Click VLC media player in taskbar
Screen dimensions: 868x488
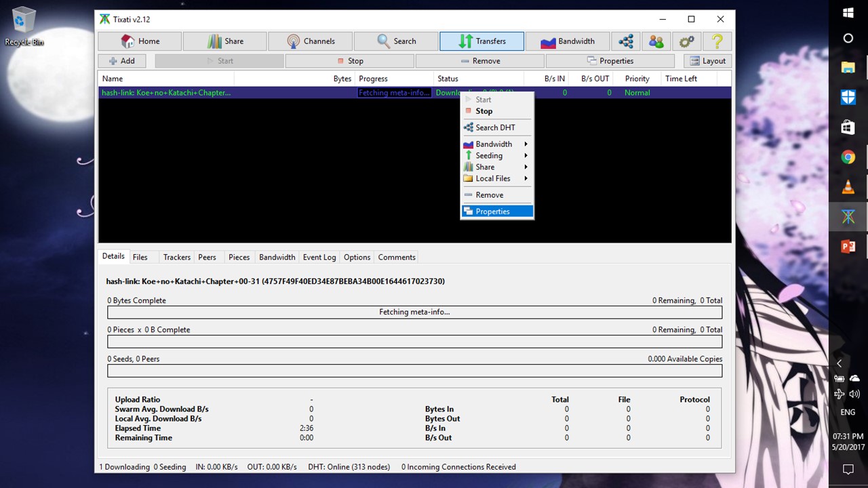tap(848, 188)
